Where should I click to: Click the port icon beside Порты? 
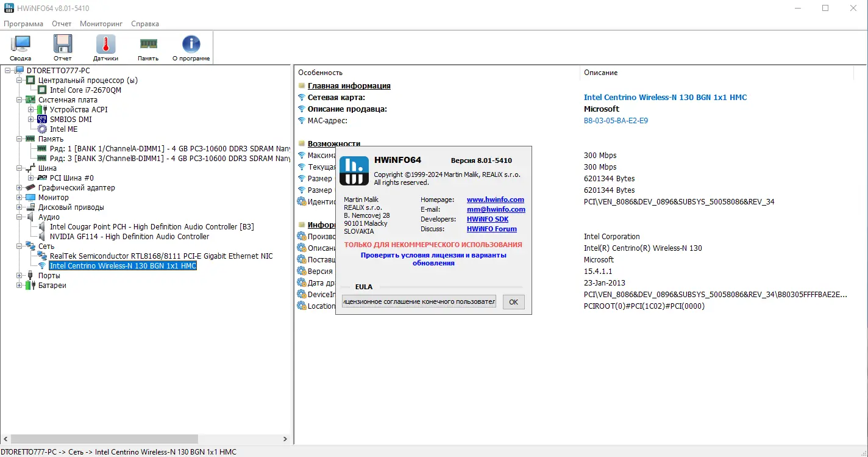(x=31, y=275)
